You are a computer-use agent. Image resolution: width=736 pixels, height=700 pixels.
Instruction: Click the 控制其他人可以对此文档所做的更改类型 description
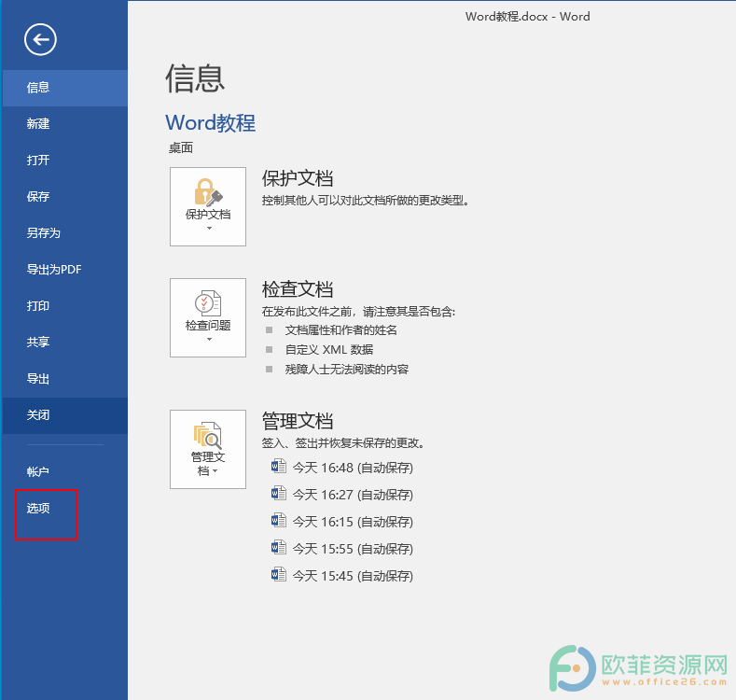[365, 201]
